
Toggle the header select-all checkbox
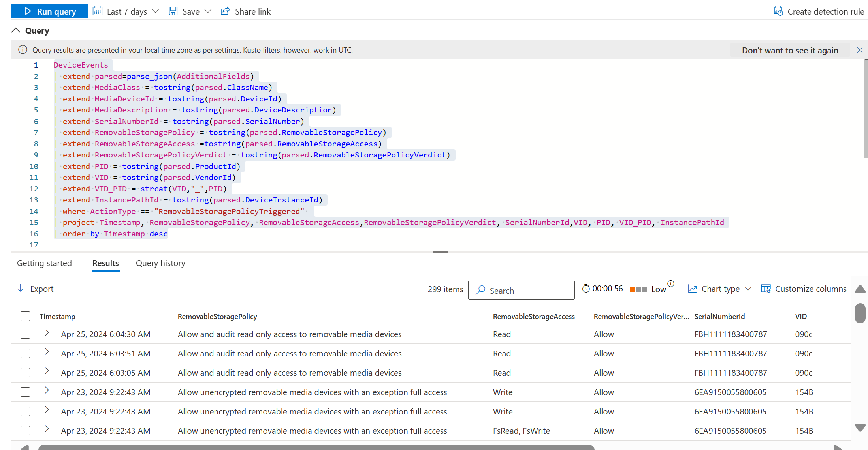click(25, 316)
